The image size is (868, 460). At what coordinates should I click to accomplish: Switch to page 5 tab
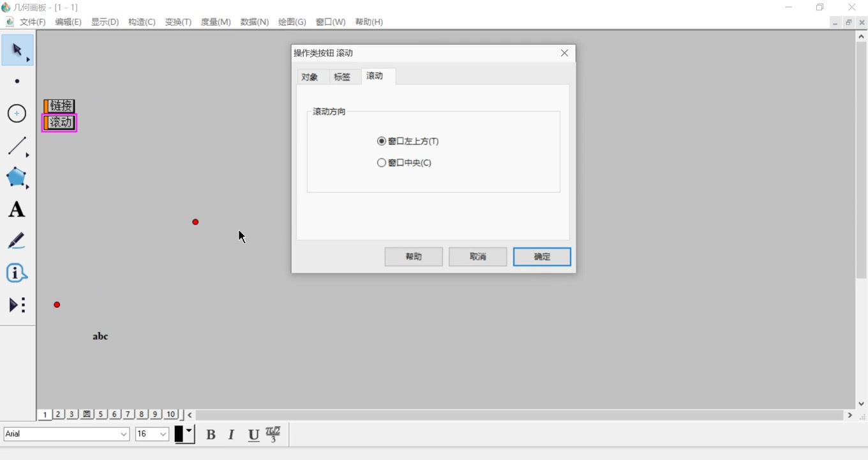click(x=100, y=414)
